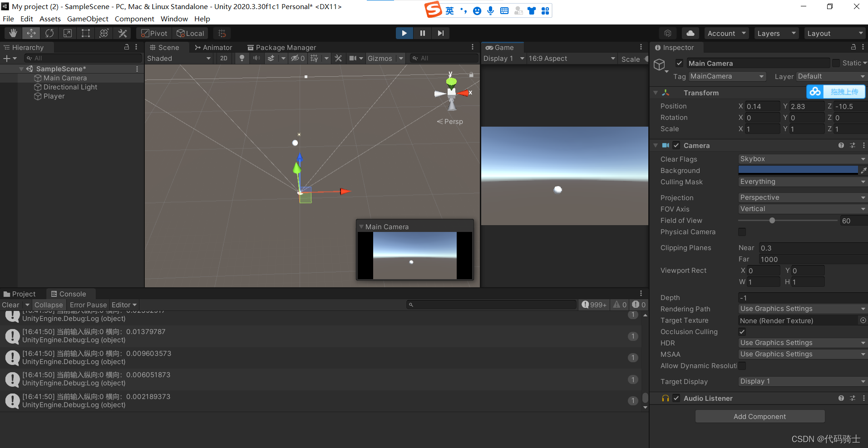Click the Add Component button

pyautogui.click(x=759, y=416)
